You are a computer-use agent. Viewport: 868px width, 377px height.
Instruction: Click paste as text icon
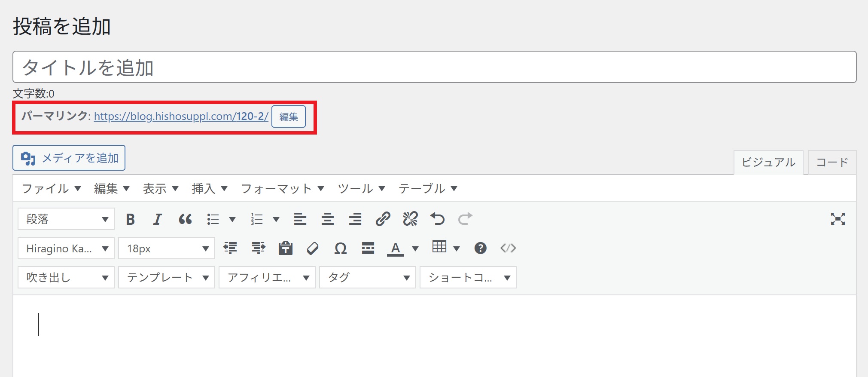coord(285,248)
